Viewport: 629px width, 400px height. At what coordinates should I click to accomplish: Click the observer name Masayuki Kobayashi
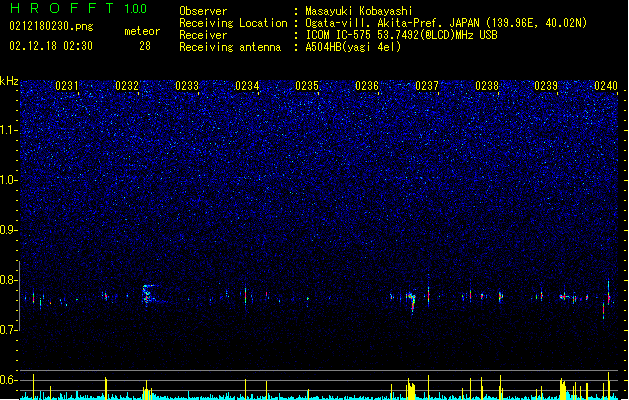(359, 11)
